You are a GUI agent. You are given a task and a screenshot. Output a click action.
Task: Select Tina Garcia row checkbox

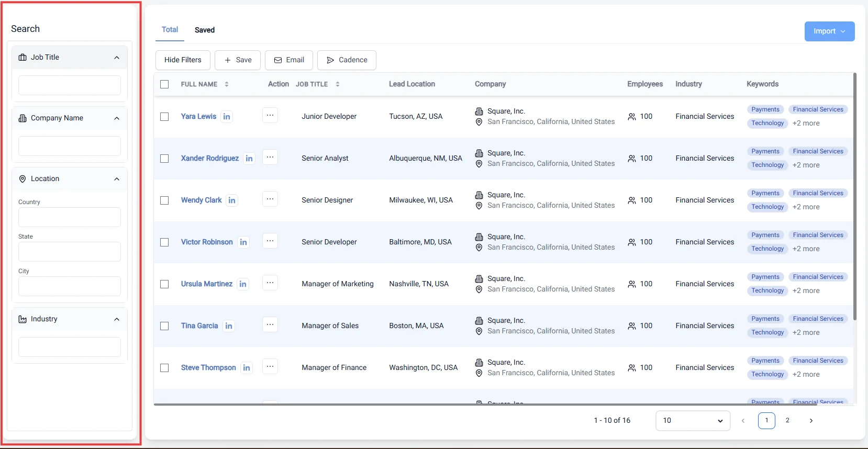(164, 326)
